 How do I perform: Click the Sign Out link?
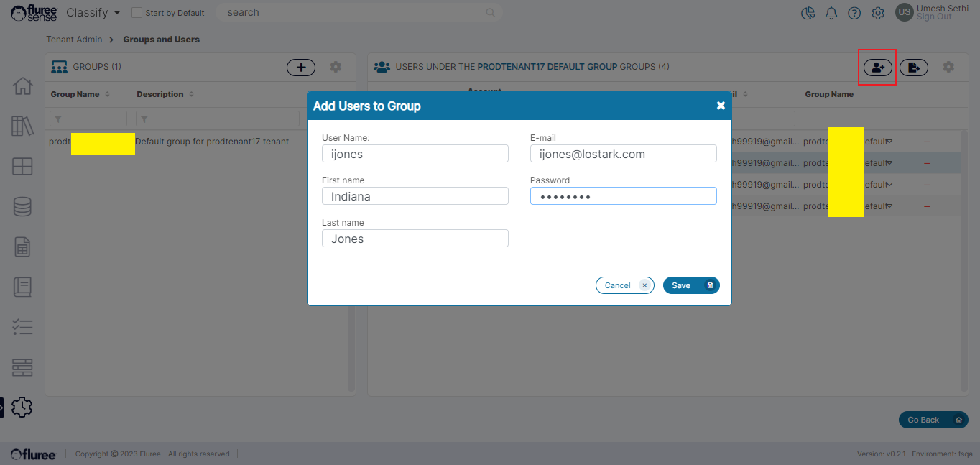coord(933,17)
